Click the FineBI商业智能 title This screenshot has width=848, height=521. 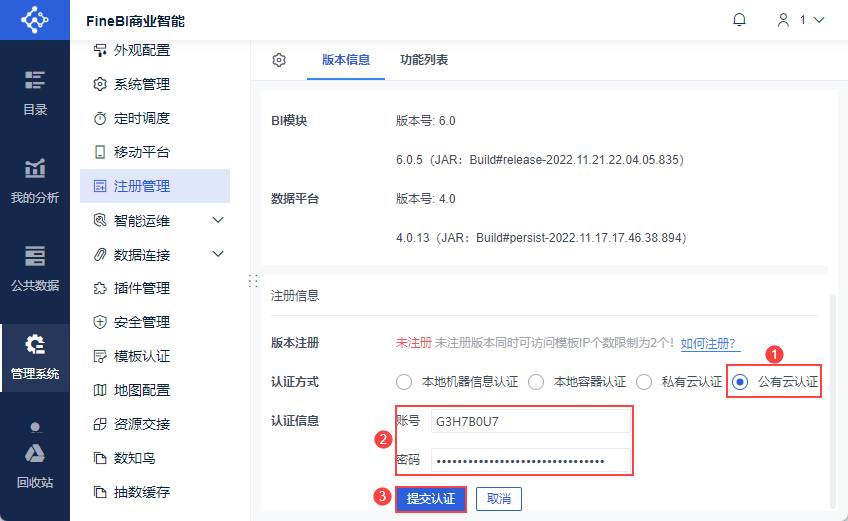pos(135,21)
